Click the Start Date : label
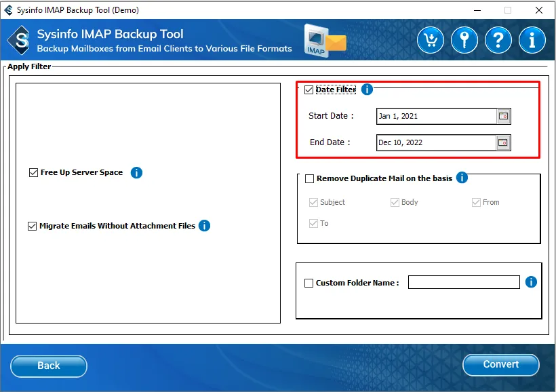This screenshot has height=392, width=556. tap(331, 116)
